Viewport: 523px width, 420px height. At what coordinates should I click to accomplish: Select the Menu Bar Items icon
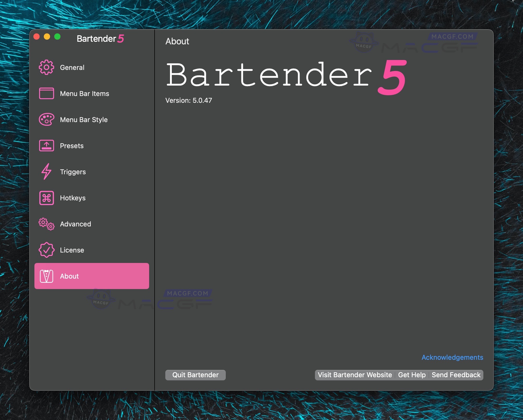click(x=46, y=93)
